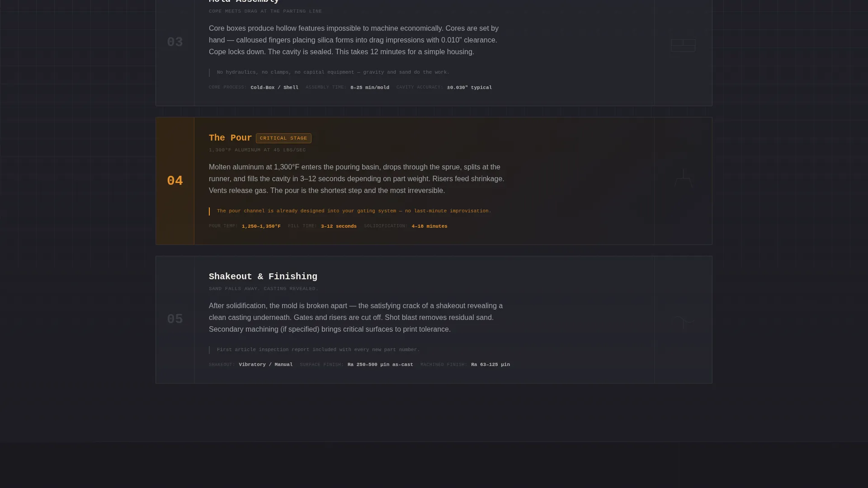This screenshot has width=868, height=488.
Task: Open The Pour heading
Action: 230,138
